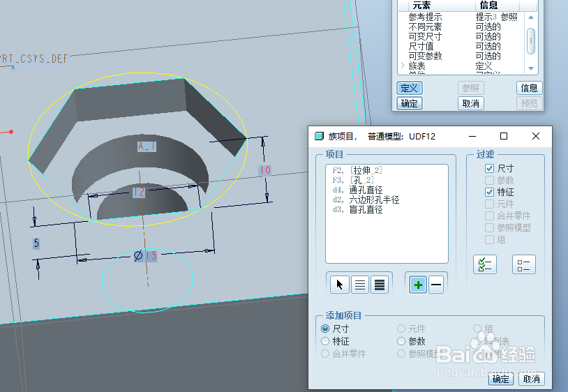Click the scroll down arrow in element list
The height and width of the screenshot is (392, 568).
coord(531,68)
